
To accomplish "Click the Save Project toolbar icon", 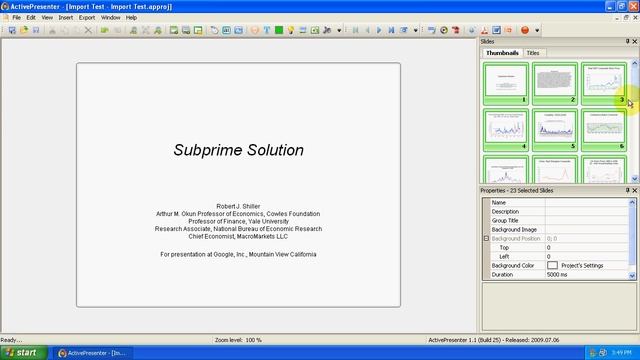I will point(36,30).
